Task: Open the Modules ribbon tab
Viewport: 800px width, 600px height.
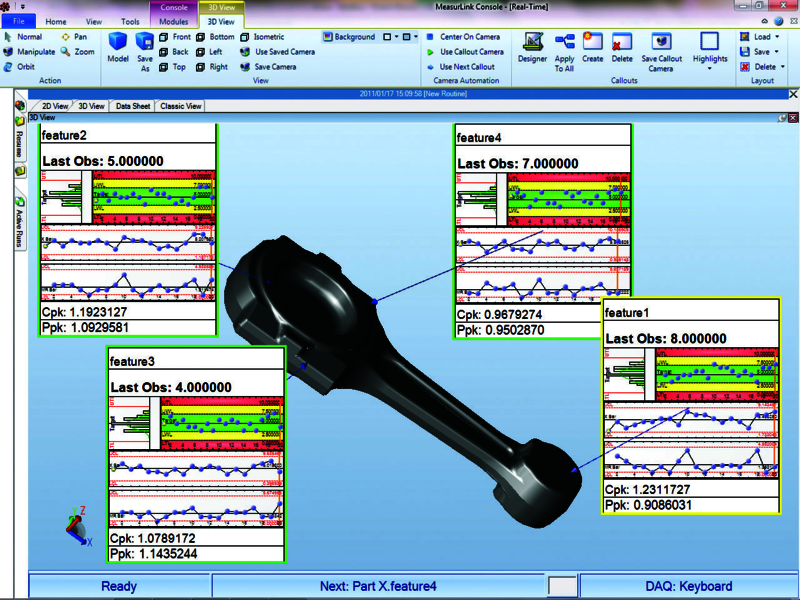Action: (x=174, y=21)
